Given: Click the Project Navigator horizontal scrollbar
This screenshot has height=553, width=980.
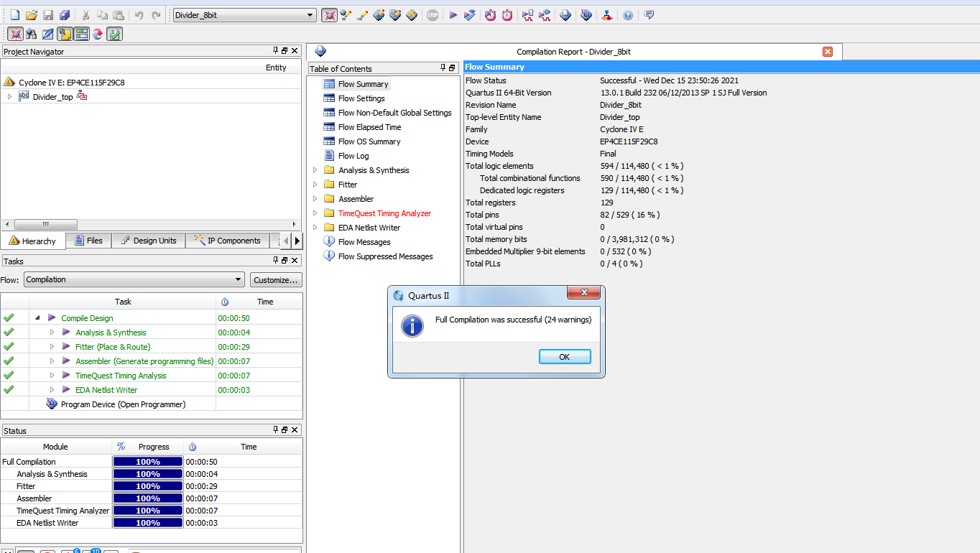Looking at the screenshot, I should 45,224.
